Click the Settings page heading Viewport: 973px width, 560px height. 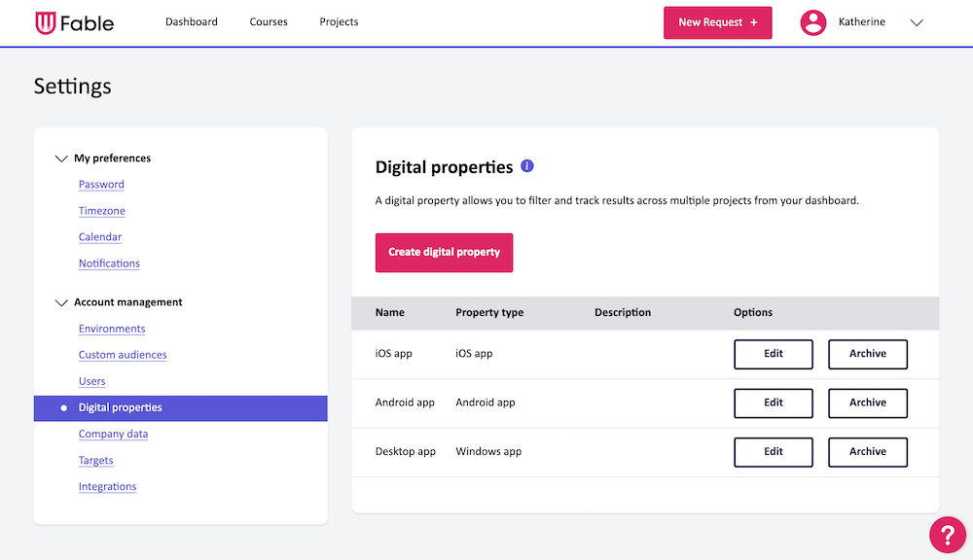[73, 87]
